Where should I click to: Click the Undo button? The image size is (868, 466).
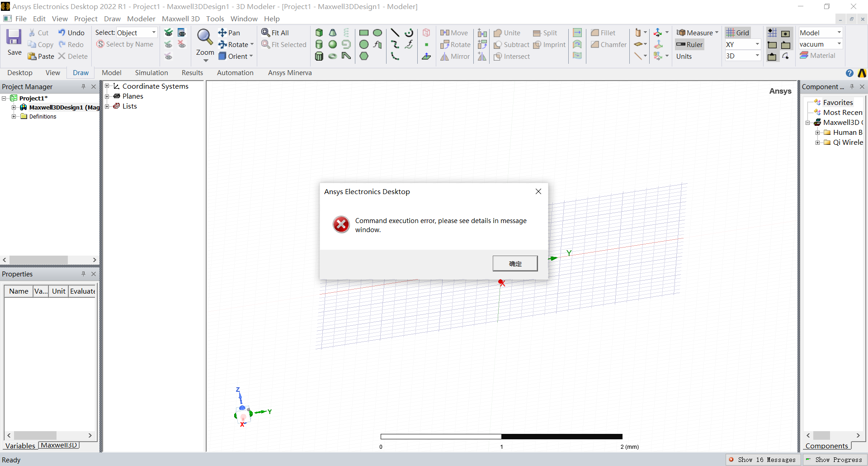pyautogui.click(x=71, y=33)
